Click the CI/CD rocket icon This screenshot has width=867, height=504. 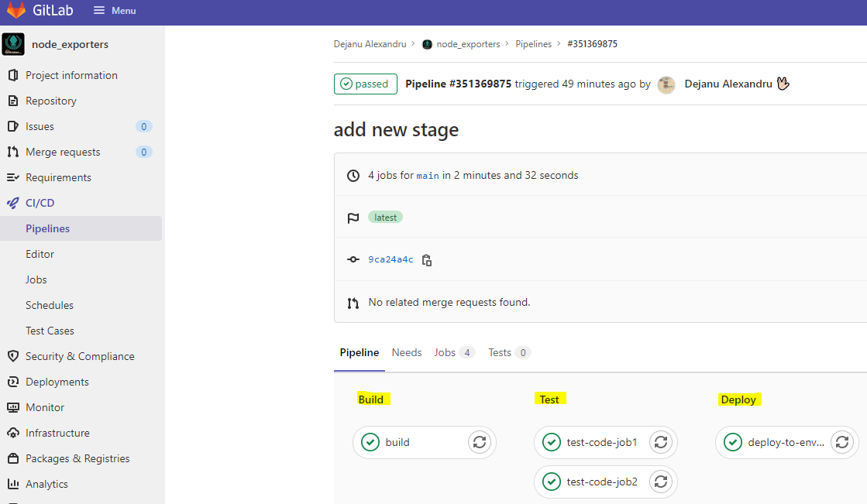click(13, 203)
